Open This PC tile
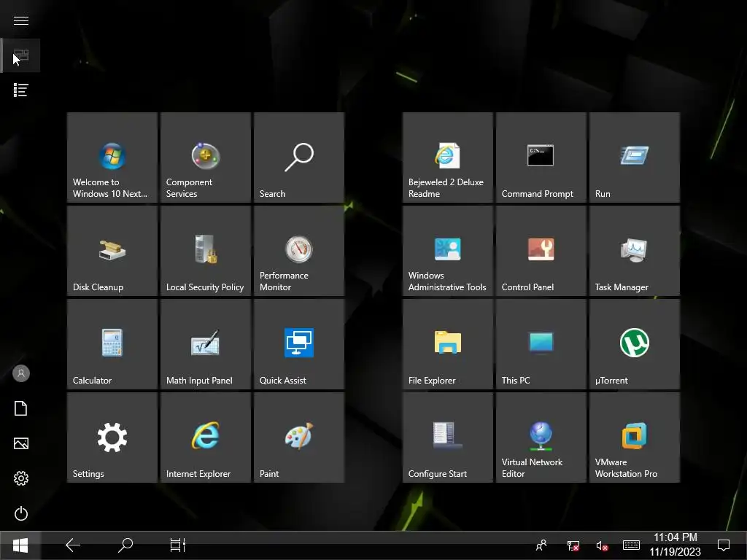 click(541, 344)
